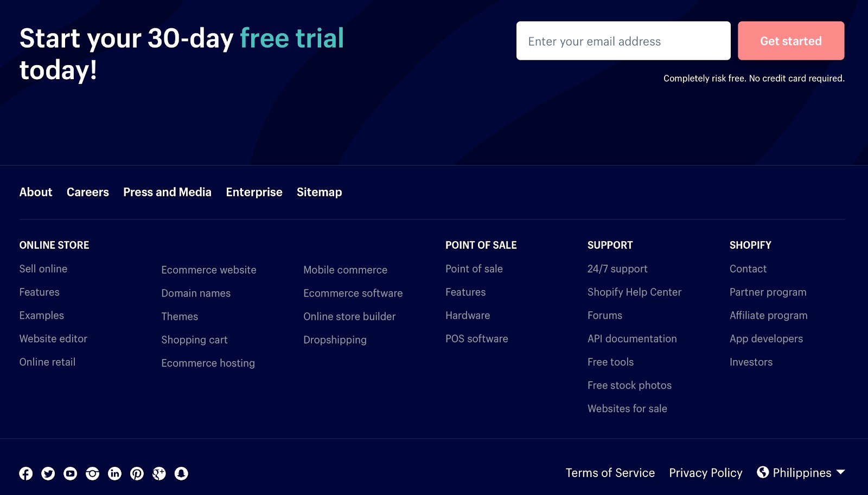Screen dimensions: 868x495
Task: Visit the POS software link
Action: 477,339
